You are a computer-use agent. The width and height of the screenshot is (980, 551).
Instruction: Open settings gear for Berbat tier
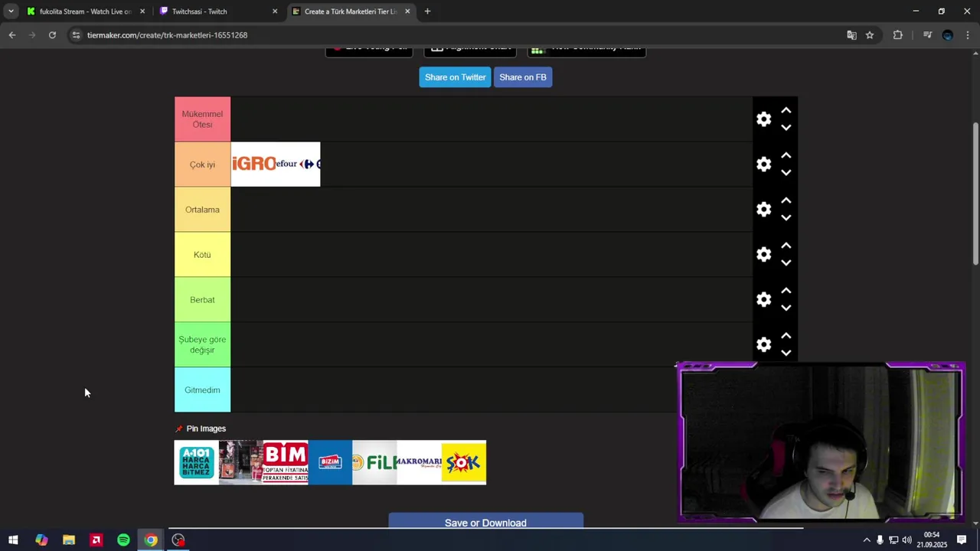click(x=763, y=300)
